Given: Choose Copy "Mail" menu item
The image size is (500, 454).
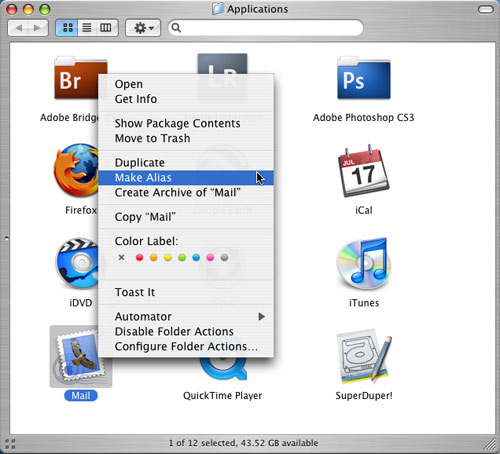Looking at the screenshot, I should (x=186, y=217).
